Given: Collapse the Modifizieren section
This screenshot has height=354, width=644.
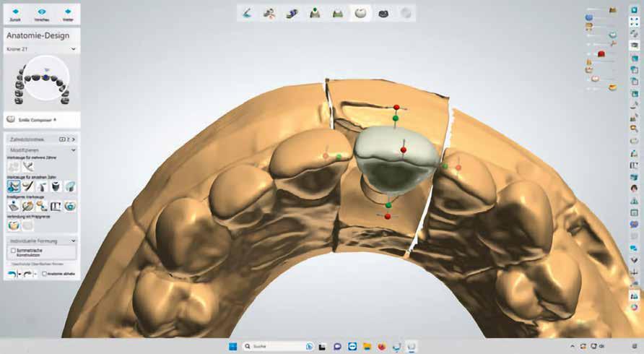Looking at the screenshot, I should pyautogui.click(x=73, y=150).
